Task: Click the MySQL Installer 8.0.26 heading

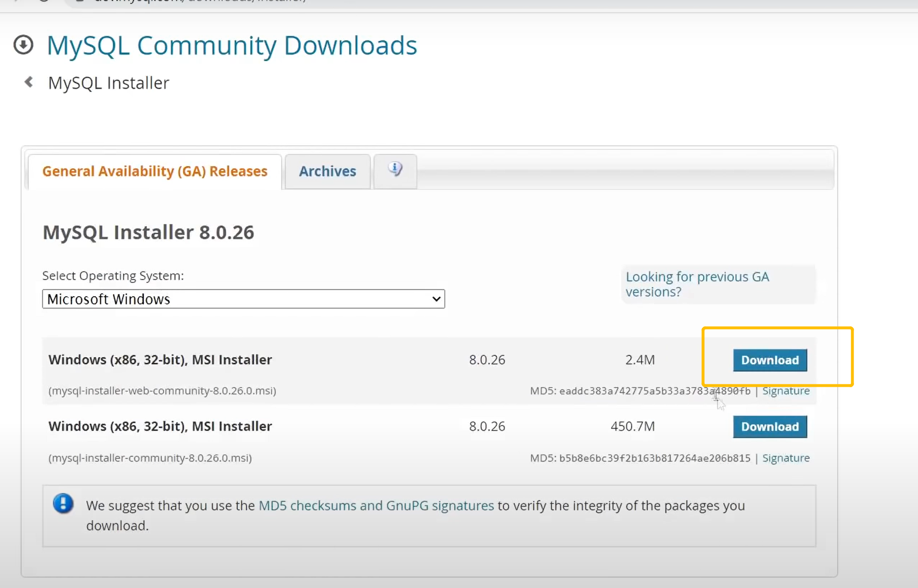Action: coord(148,232)
